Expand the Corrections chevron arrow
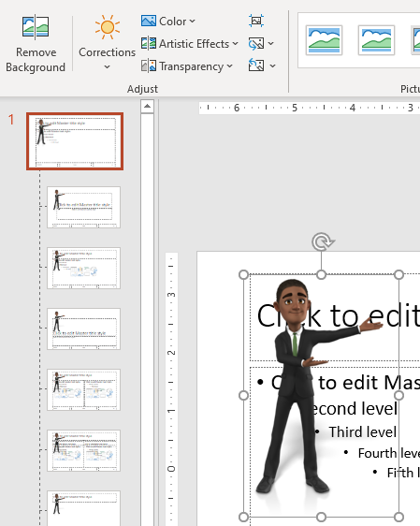The width and height of the screenshot is (420, 526). [x=107, y=66]
